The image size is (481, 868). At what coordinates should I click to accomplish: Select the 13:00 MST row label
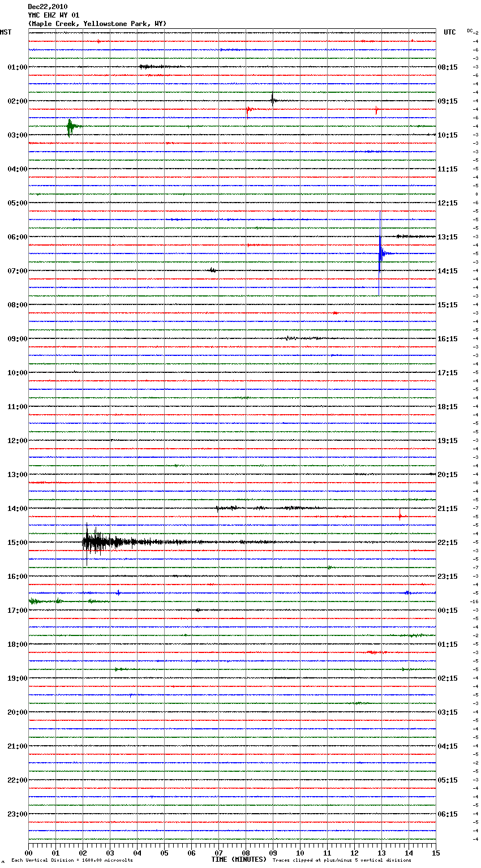pyautogui.click(x=17, y=475)
